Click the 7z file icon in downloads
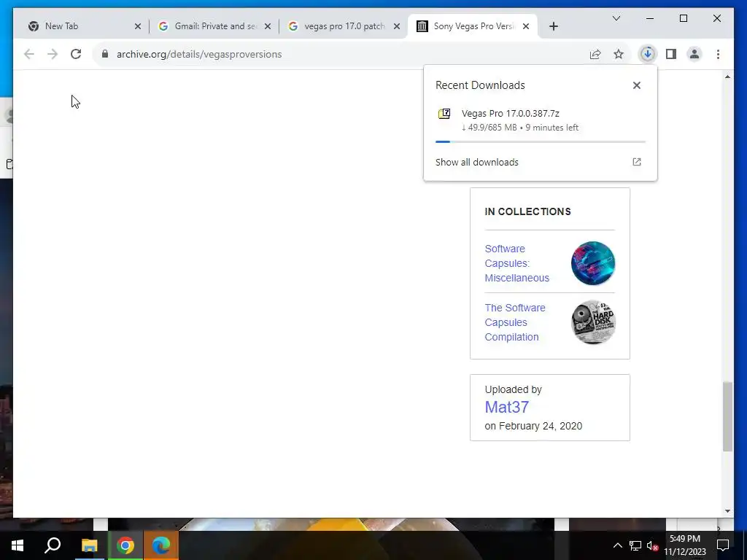The image size is (747, 560). click(x=444, y=114)
